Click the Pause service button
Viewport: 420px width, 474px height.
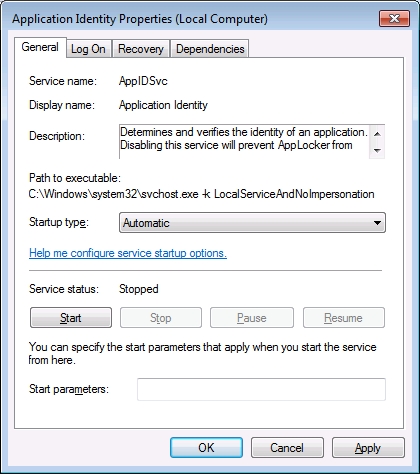coord(252,318)
